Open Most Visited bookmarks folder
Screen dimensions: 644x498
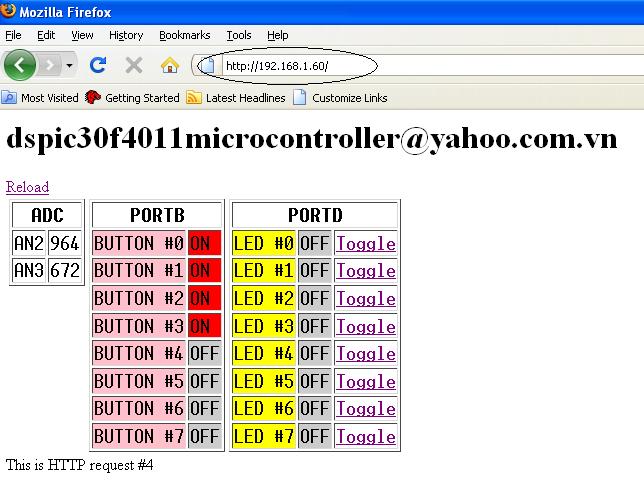pyautogui.click(x=40, y=98)
